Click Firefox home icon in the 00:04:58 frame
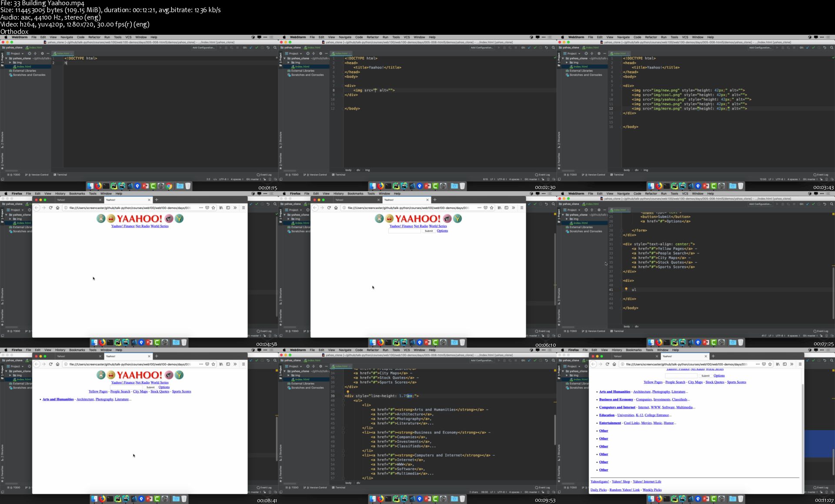The height and width of the screenshot is (504, 835). pos(57,208)
